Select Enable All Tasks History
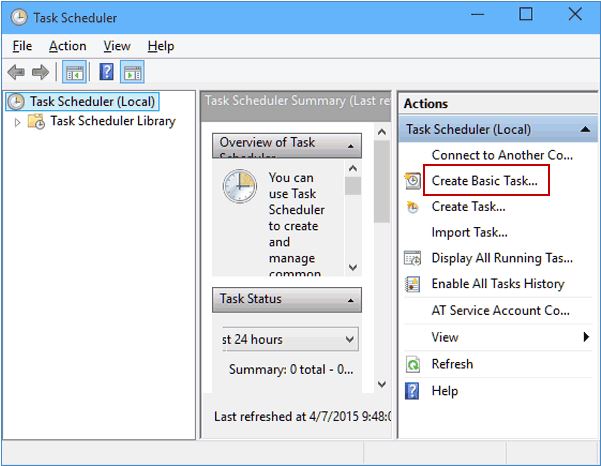This screenshot has height=466, width=601. coord(497,284)
